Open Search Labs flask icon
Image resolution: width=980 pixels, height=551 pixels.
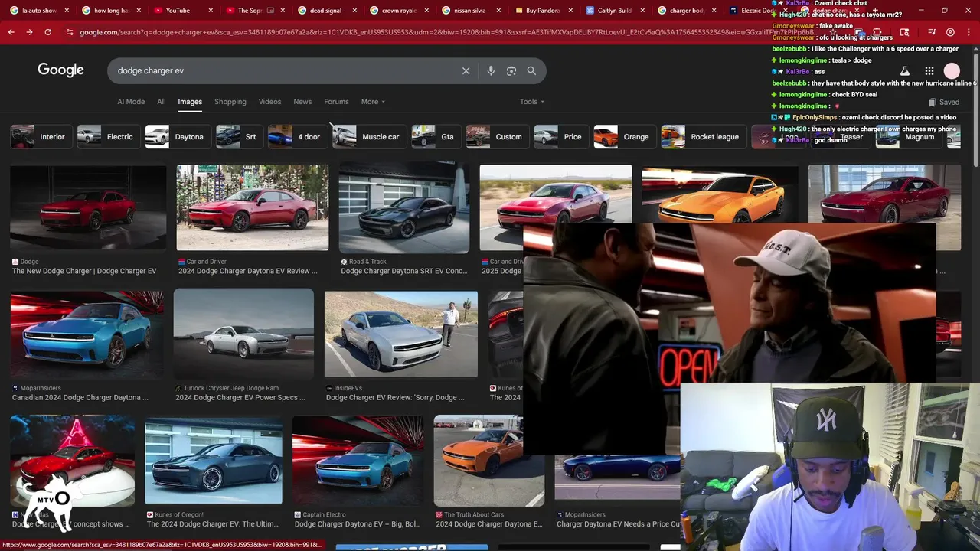click(904, 70)
